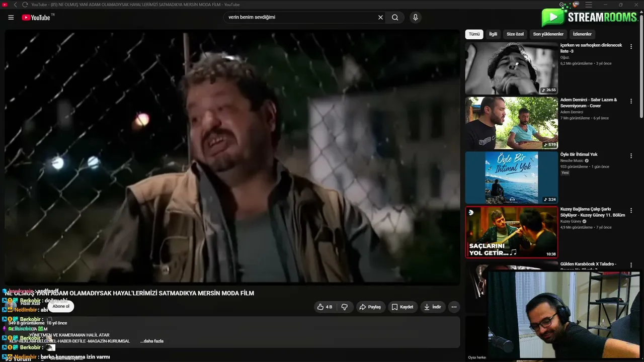
Task: Open title 'içerken ve sarhoşken dinlenecek liste -3'
Action: point(591,48)
